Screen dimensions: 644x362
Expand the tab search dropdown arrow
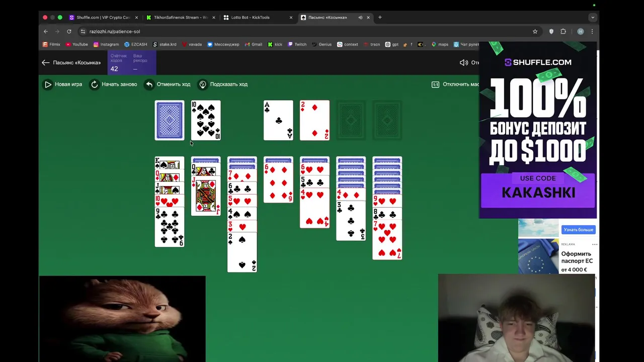[x=593, y=17]
